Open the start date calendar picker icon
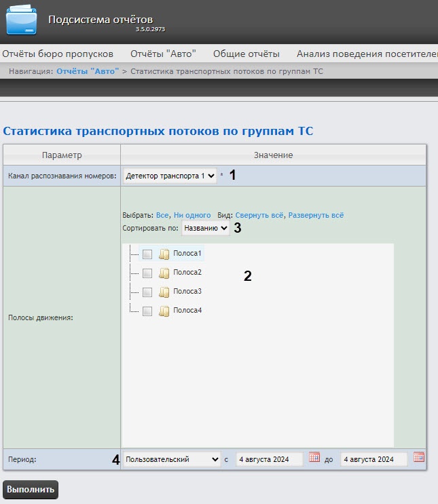This screenshot has height=504, width=438. (314, 458)
